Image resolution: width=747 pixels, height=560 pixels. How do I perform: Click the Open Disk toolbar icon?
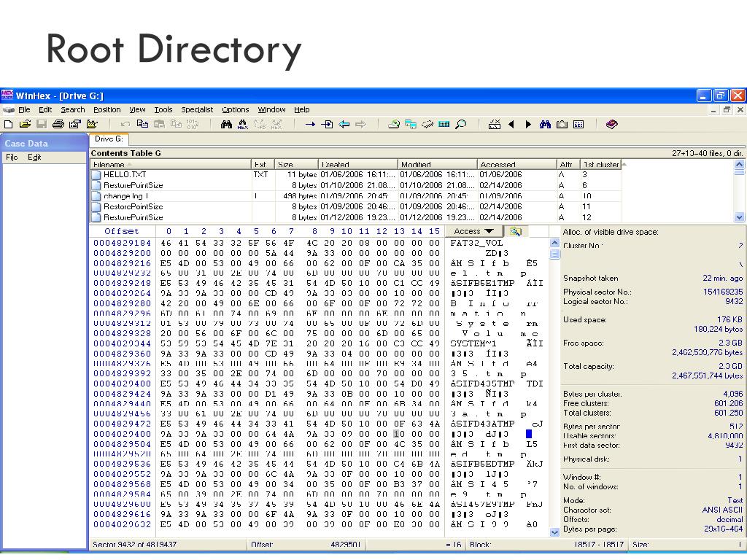393,125
